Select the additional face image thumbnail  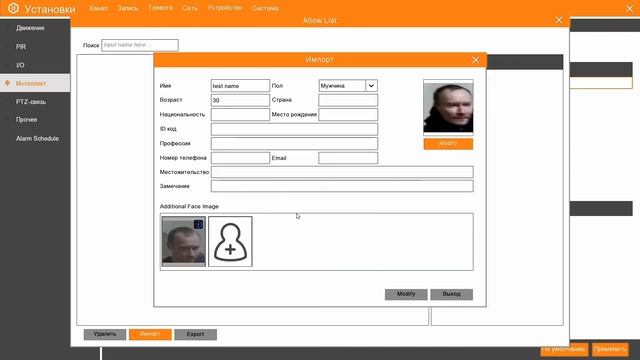pos(184,242)
